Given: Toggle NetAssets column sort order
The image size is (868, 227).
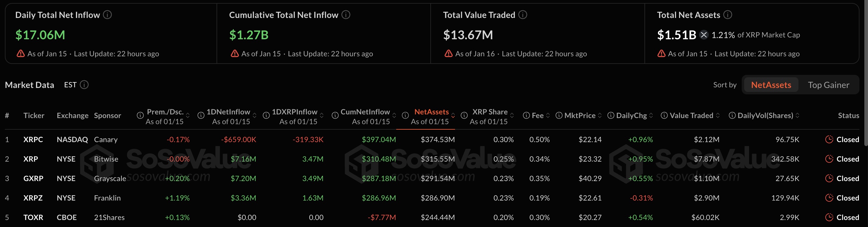Looking at the screenshot, I should tap(454, 115).
